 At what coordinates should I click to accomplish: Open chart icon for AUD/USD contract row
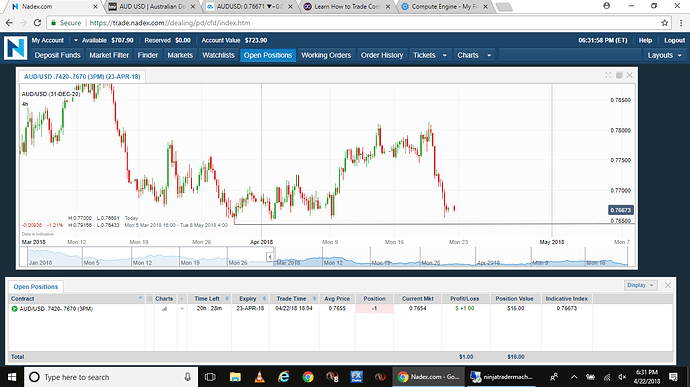pyautogui.click(x=164, y=309)
